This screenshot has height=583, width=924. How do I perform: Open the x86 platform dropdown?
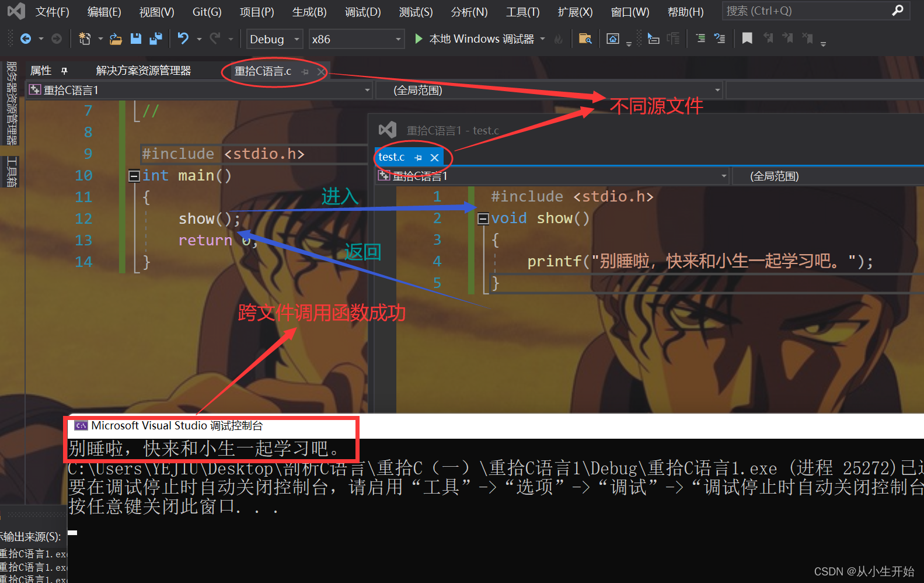(357, 39)
